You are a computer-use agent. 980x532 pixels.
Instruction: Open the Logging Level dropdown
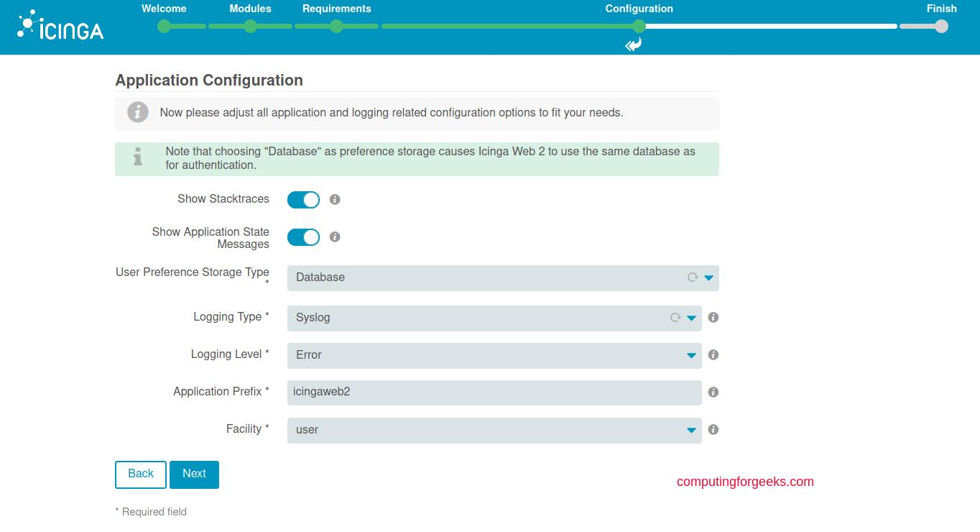click(x=494, y=356)
